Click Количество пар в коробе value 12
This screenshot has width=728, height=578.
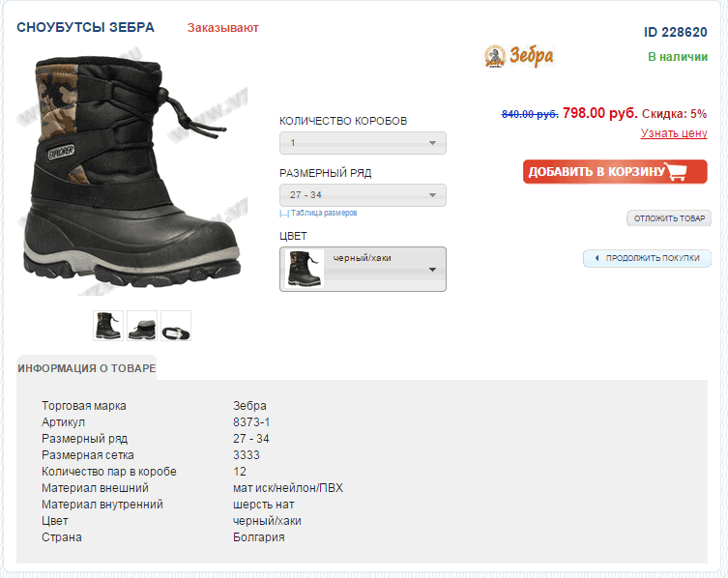pyautogui.click(x=240, y=472)
